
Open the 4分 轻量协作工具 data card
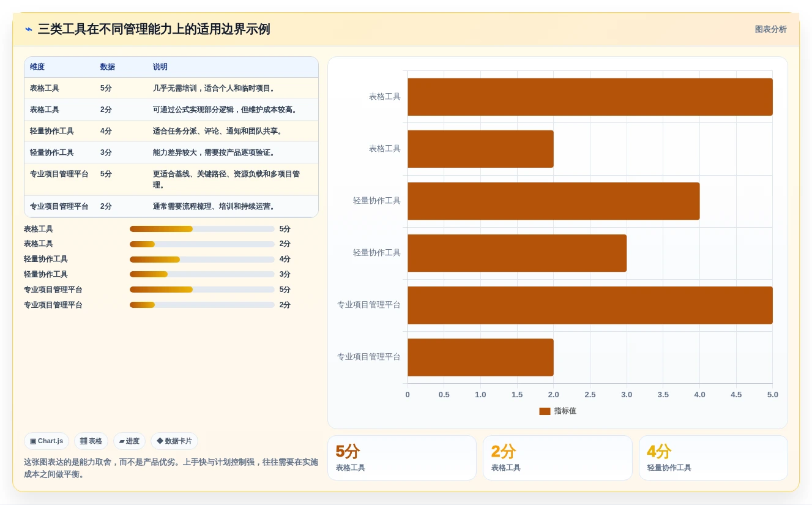coord(713,458)
